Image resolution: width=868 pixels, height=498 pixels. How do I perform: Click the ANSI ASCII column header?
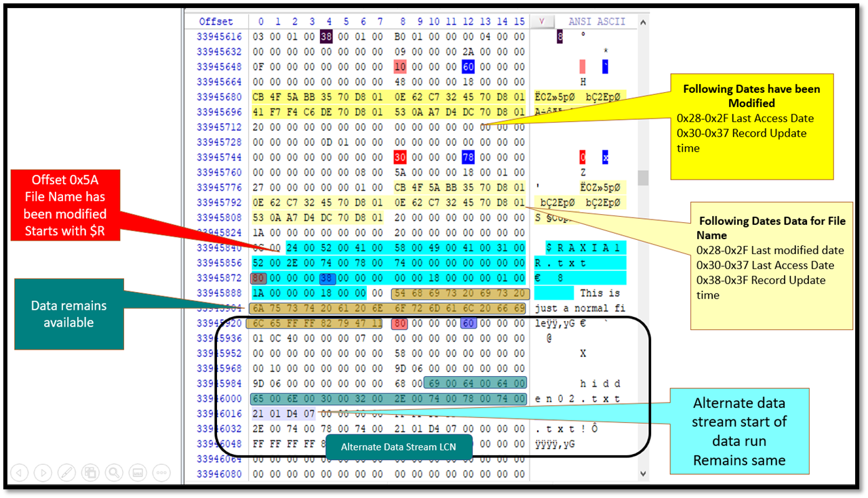[x=597, y=22]
